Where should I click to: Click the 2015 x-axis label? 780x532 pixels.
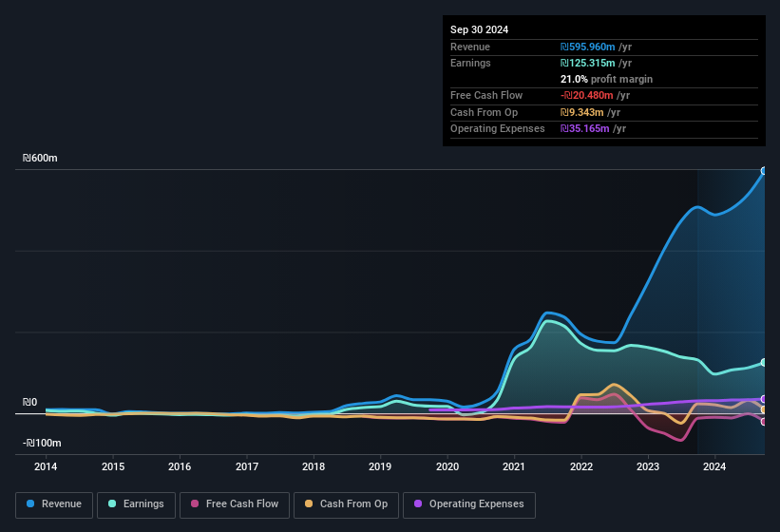click(113, 466)
